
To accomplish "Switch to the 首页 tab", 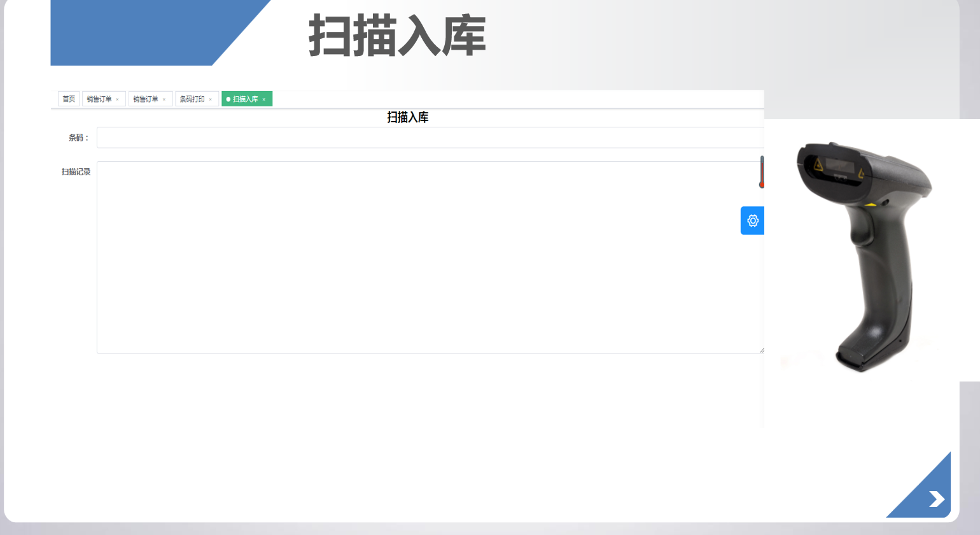I will 69,99.
